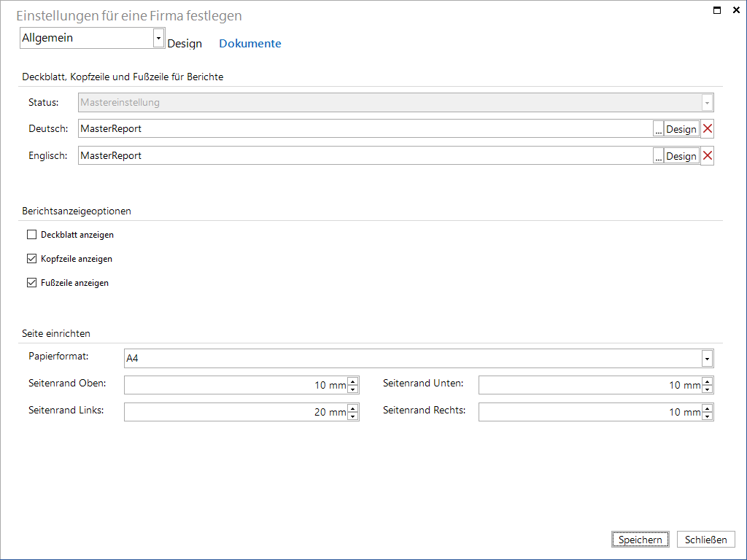Image resolution: width=747 pixels, height=560 pixels.
Task: Select the Design tab
Action: (x=185, y=43)
